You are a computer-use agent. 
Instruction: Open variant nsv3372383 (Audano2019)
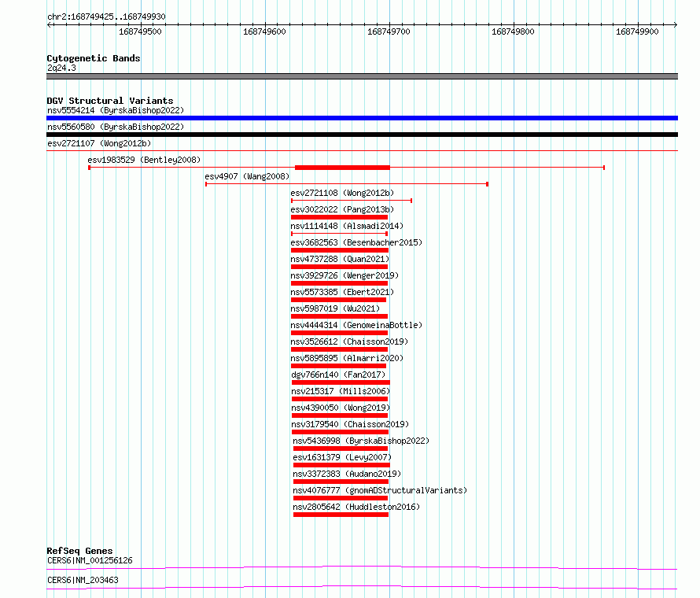coord(347,474)
